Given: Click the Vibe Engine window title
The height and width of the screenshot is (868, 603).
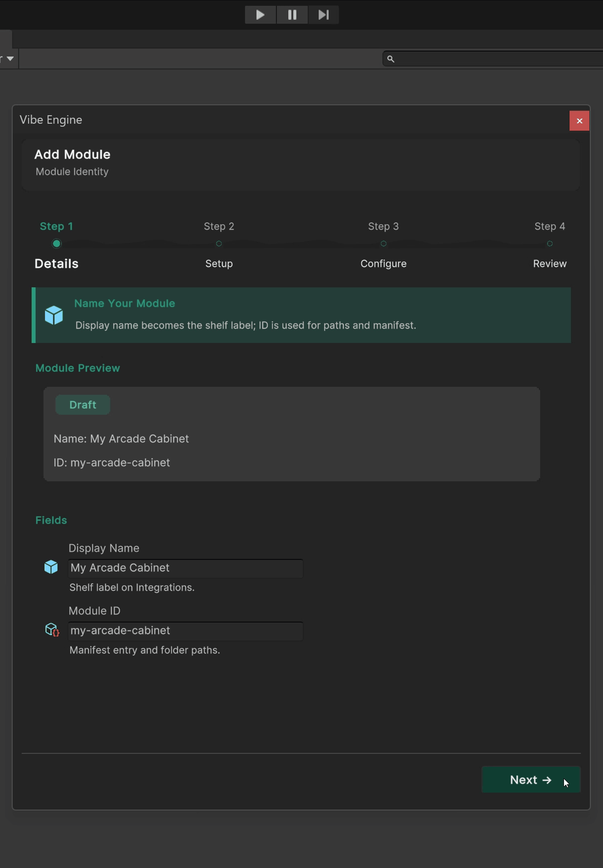Looking at the screenshot, I should [x=51, y=120].
